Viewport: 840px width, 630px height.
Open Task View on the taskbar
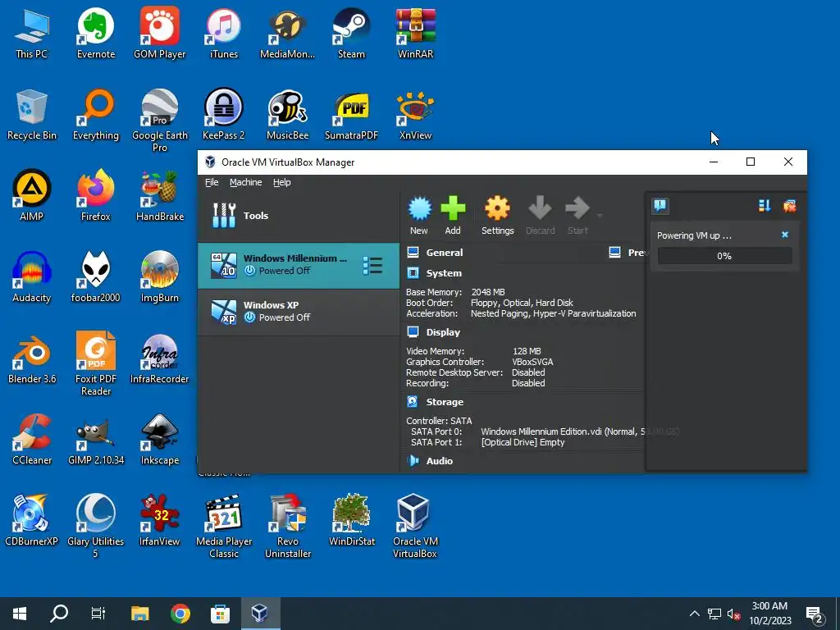(x=98, y=614)
